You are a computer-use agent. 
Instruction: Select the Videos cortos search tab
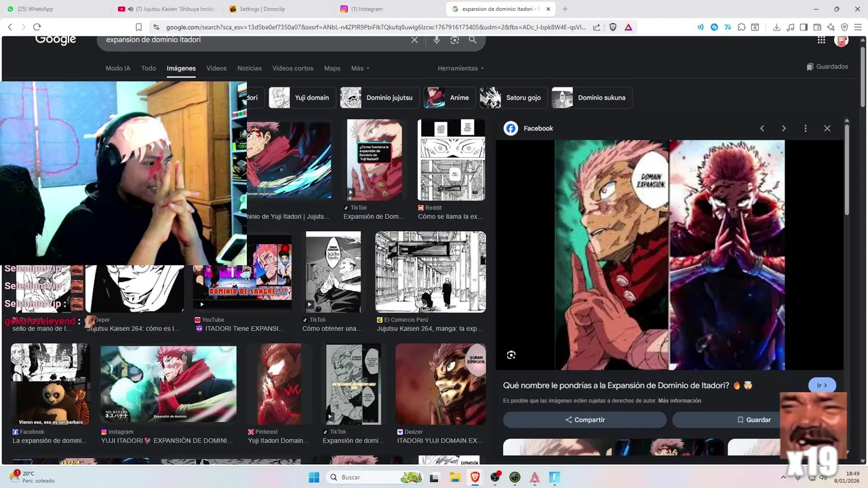[x=293, y=68]
